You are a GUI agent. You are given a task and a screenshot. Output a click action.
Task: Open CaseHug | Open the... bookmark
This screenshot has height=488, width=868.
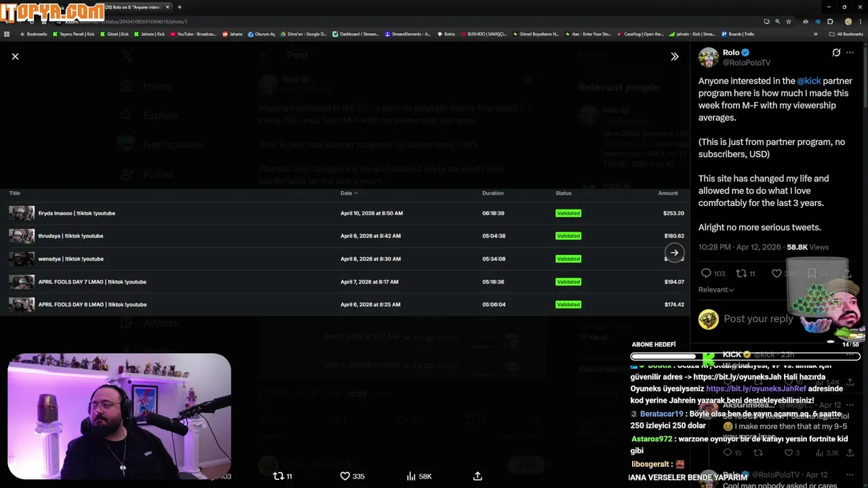tap(640, 34)
